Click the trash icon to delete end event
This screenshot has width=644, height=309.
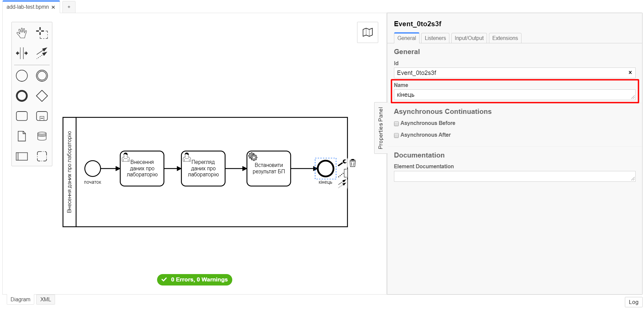(353, 163)
